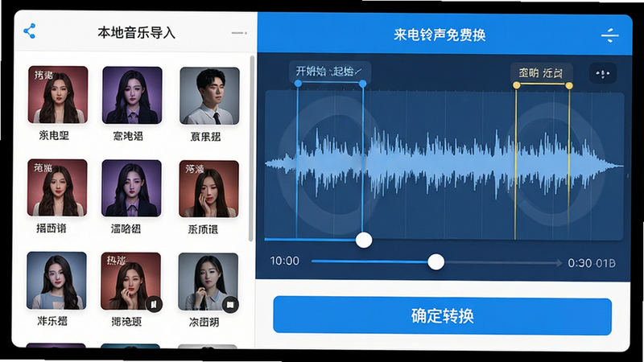Choose the second-row leftmost woman on red background
The image size is (644, 362).
coord(57,188)
